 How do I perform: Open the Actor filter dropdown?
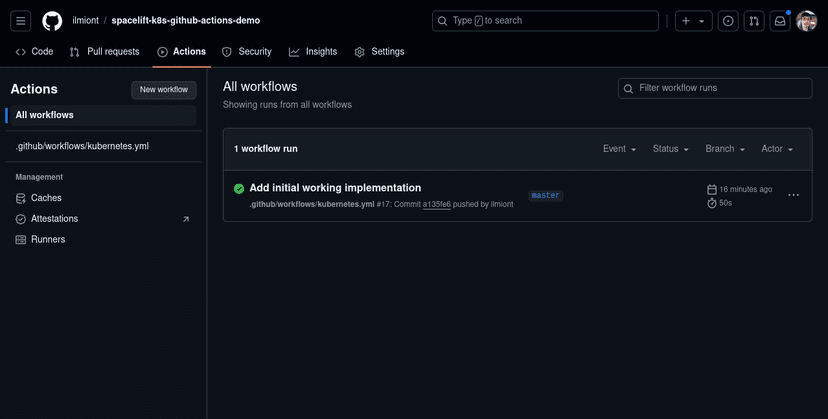777,149
